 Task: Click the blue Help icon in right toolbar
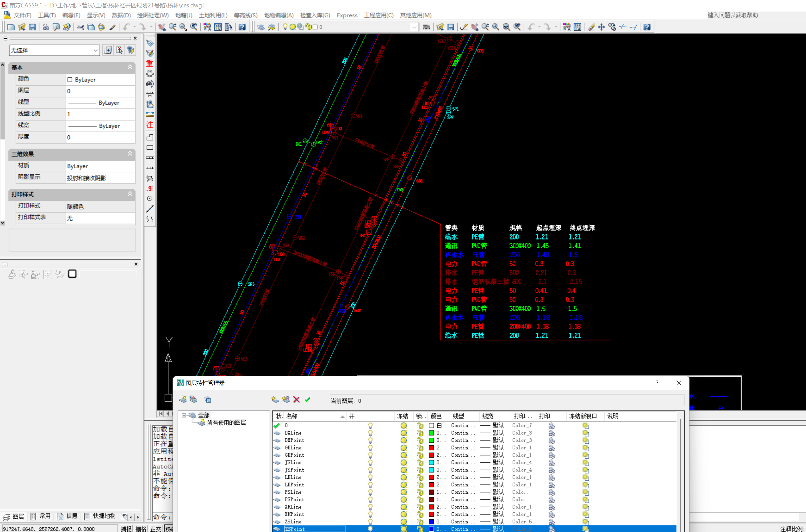point(647,27)
